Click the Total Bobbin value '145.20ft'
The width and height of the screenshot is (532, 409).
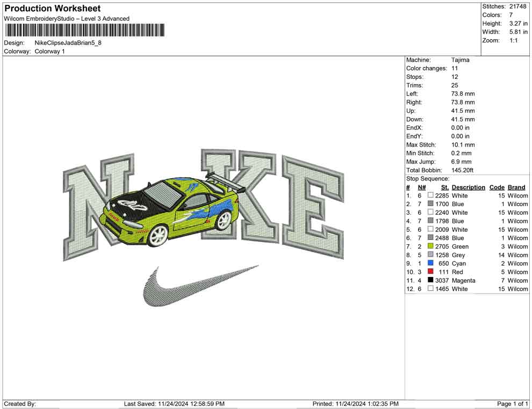coord(463,170)
